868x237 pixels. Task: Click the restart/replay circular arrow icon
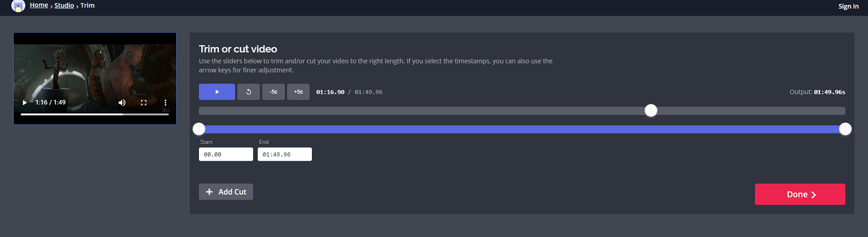(x=249, y=92)
